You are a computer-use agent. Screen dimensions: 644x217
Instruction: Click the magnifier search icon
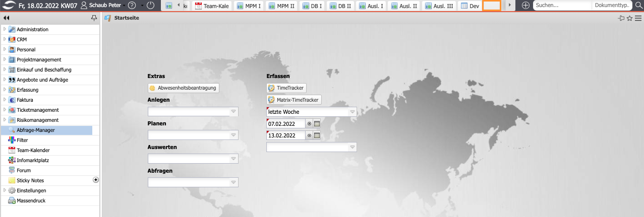pos(638,6)
